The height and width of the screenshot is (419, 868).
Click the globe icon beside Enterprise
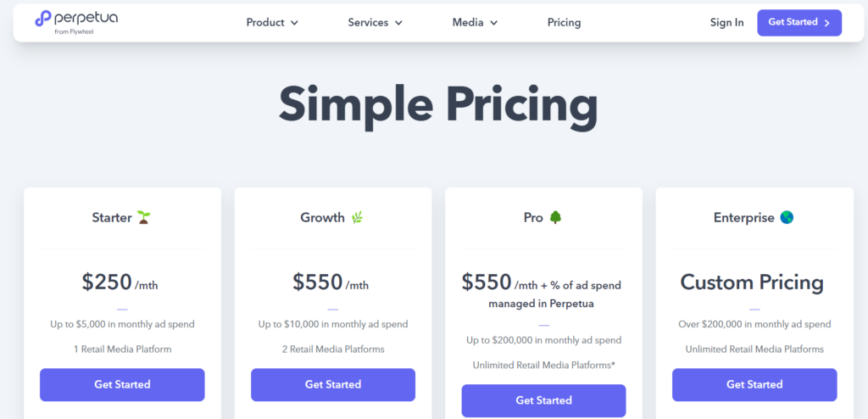(787, 218)
